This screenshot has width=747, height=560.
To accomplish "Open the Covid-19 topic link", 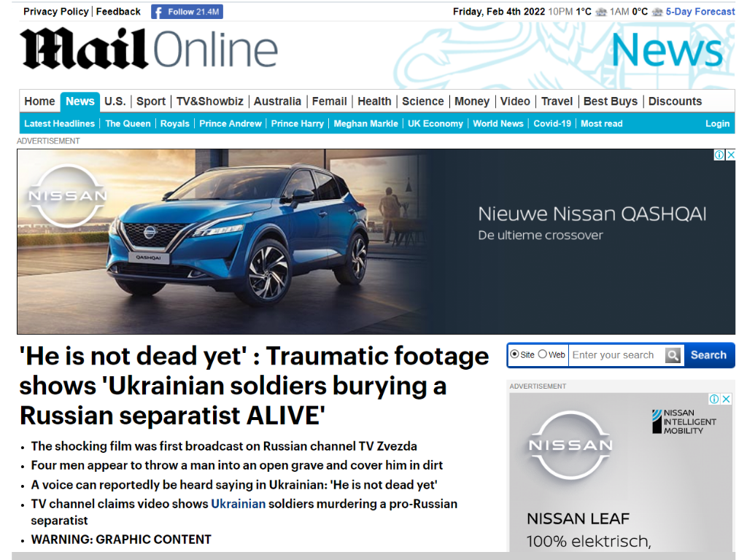I will coord(552,124).
